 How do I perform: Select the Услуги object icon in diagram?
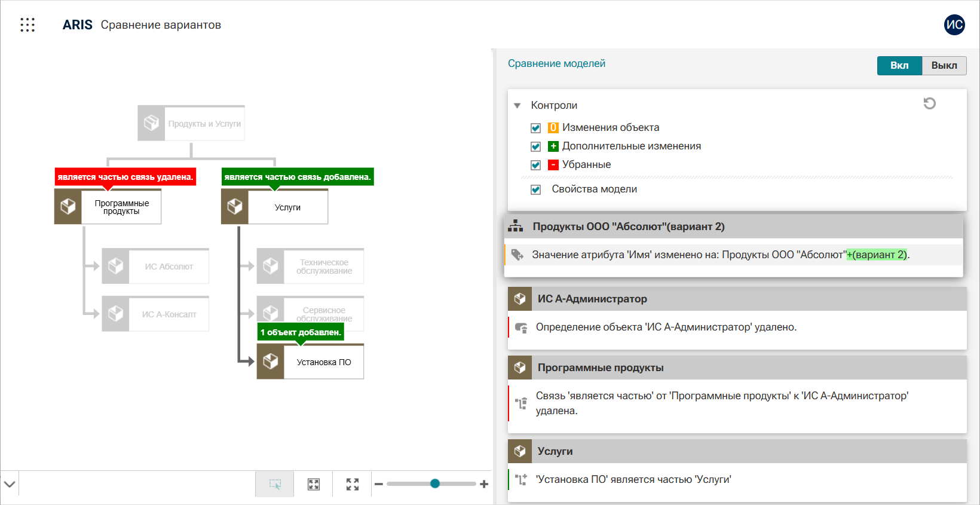pyautogui.click(x=235, y=207)
